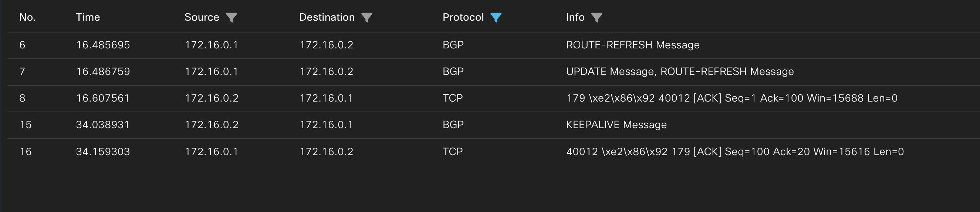Screen dimensions: 980x212
Task: Select packet 7 UPDATE Message row
Action: pyautogui.click(x=494, y=72)
